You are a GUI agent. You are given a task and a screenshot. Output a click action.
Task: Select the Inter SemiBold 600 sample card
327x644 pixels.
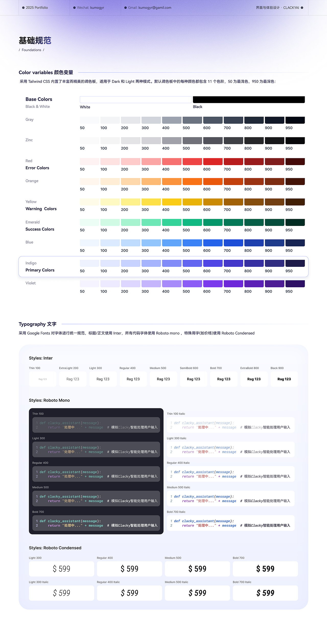[193, 379]
